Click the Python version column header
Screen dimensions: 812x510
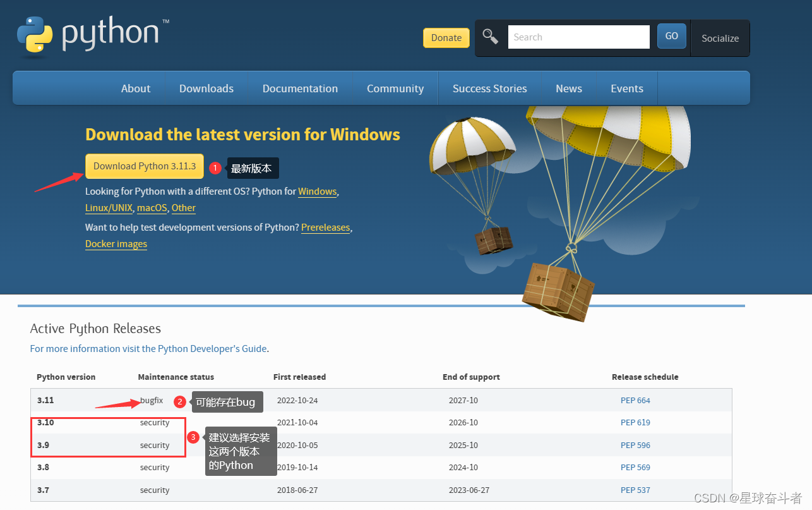[66, 377]
